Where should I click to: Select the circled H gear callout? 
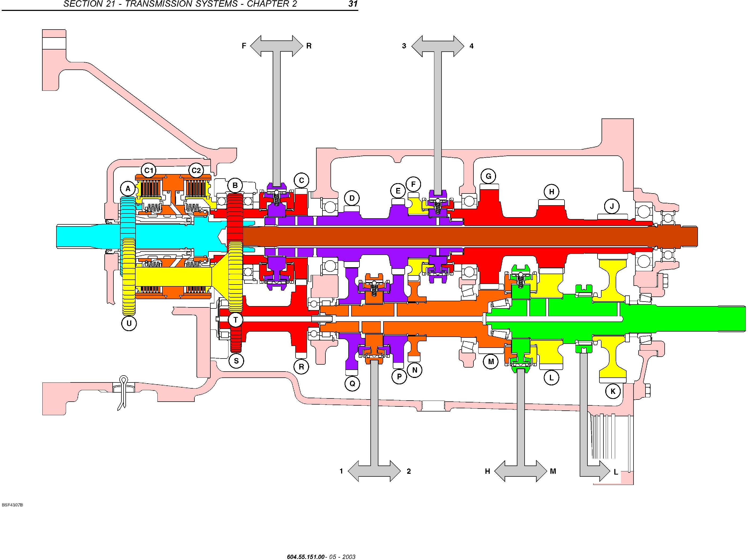pyautogui.click(x=551, y=192)
